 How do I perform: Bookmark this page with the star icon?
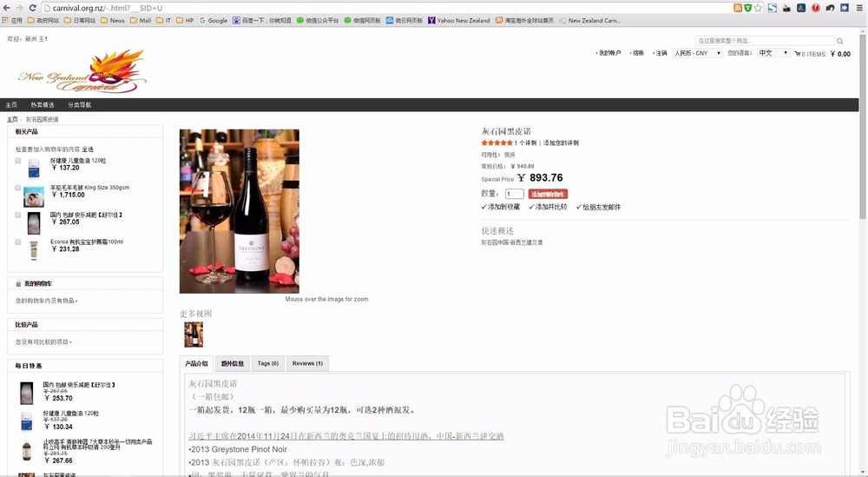click(758, 8)
